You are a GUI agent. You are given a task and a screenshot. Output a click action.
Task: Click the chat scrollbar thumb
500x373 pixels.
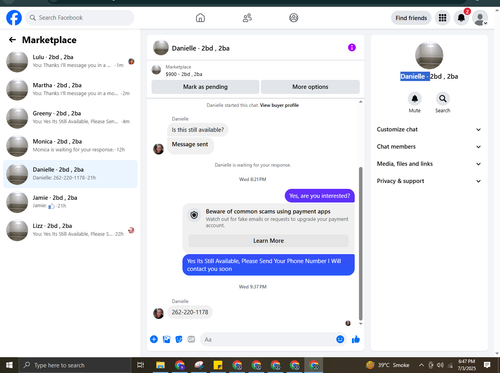tap(360, 243)
